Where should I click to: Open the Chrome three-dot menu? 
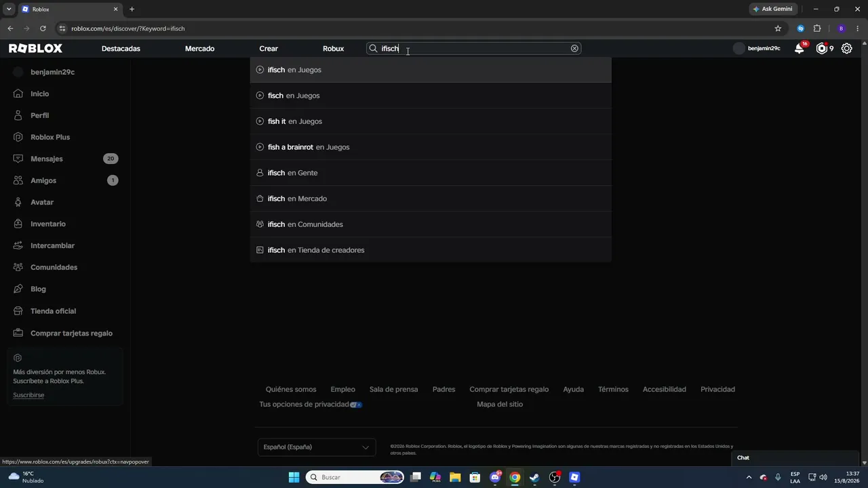click(857, 28)
